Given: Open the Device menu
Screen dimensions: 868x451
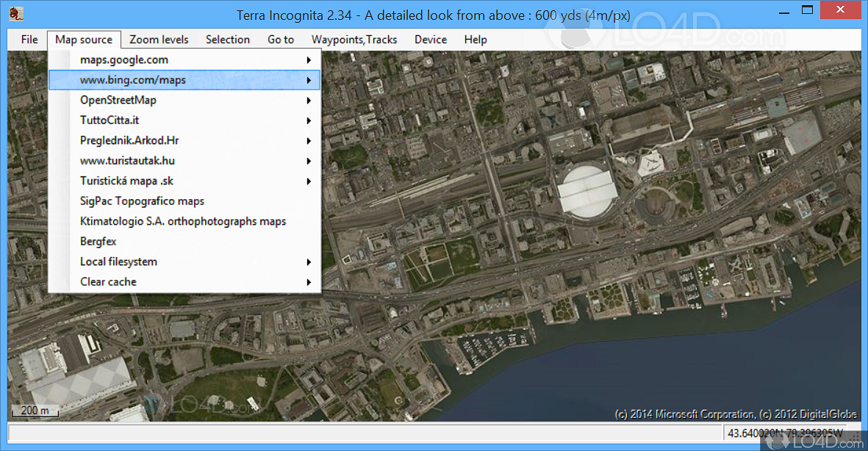Looking at the screenshot, I should click(431, 40).
